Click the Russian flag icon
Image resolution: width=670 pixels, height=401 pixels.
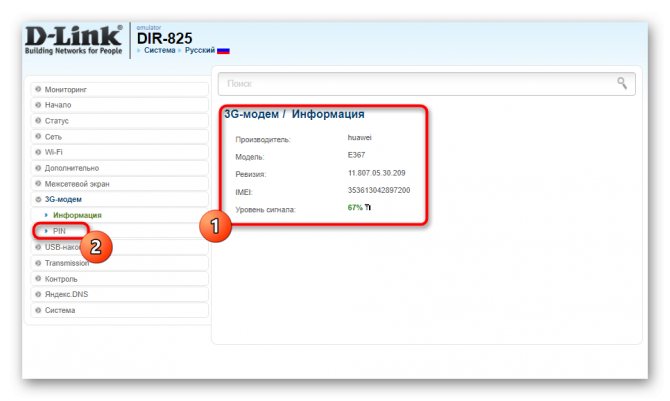pyautogui.click(x=223, y=49)
